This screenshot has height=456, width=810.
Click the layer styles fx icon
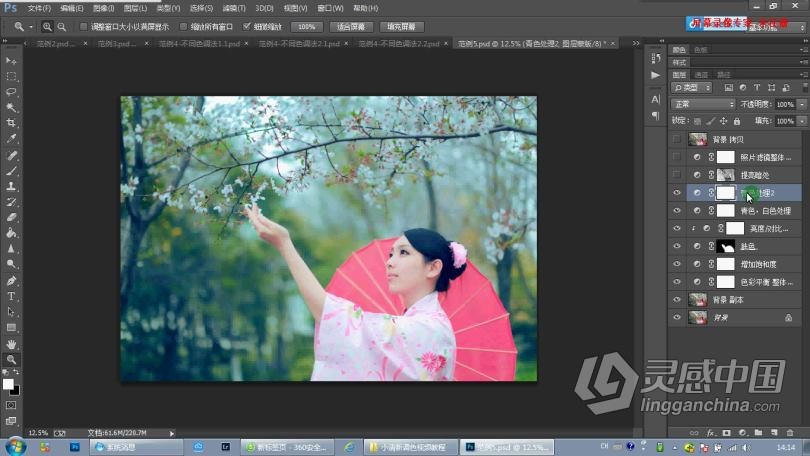tap(711, 433)
